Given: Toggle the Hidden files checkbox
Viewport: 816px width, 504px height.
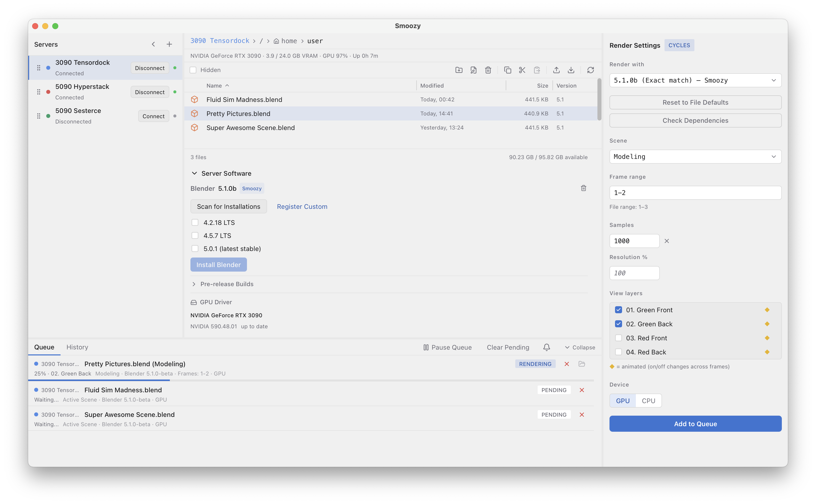Looking at the screenshot, I should coord(193,70).
